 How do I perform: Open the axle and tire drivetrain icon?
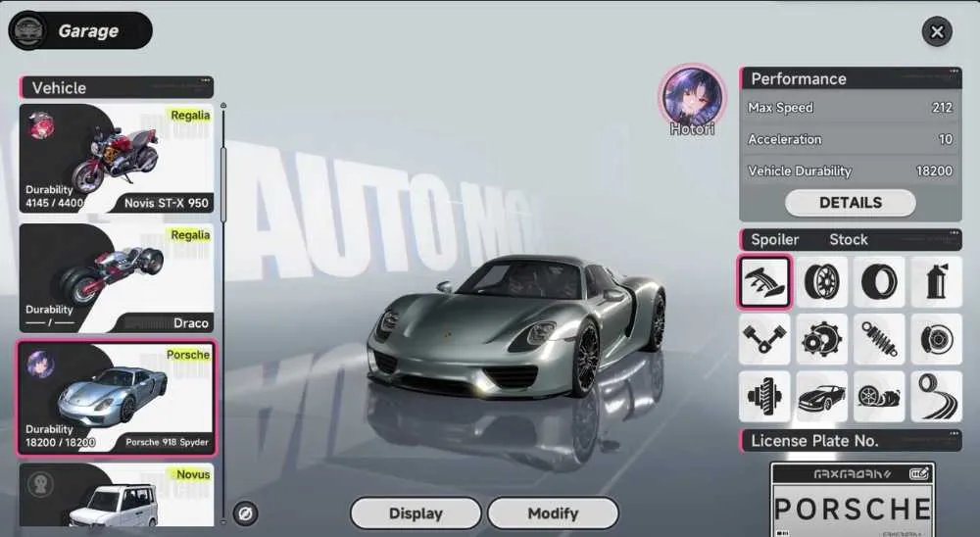click(x=764, y=396)
